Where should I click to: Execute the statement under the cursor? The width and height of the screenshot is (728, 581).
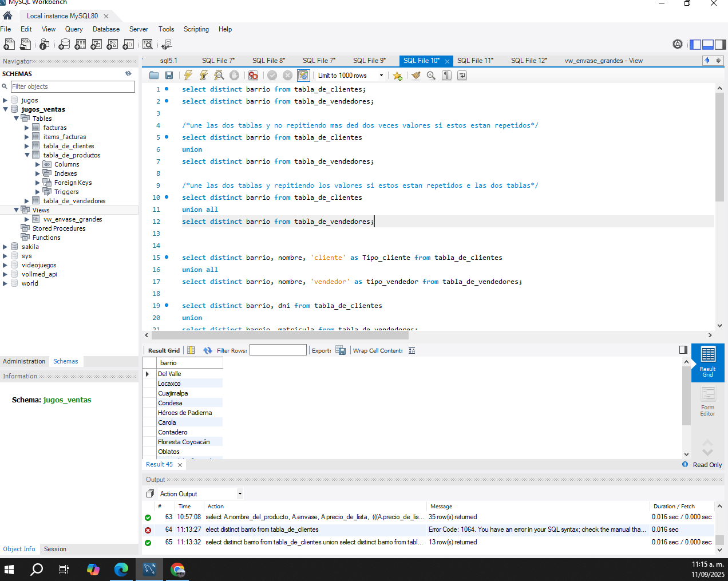point(203,76)
